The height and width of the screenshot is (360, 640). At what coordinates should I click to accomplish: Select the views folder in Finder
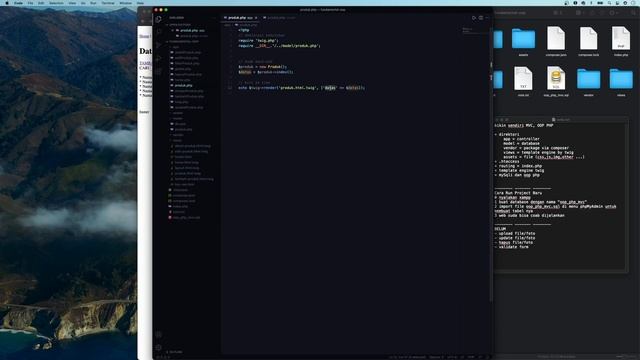621,82
